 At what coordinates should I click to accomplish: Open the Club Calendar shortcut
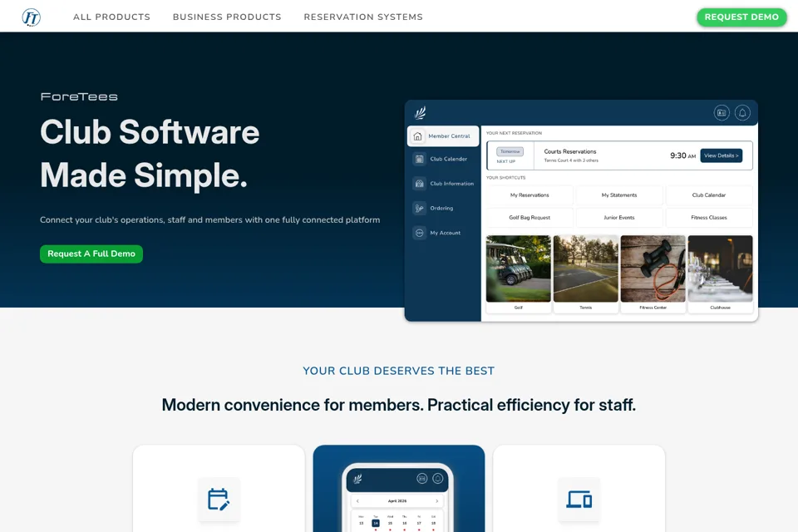(709, 195)
